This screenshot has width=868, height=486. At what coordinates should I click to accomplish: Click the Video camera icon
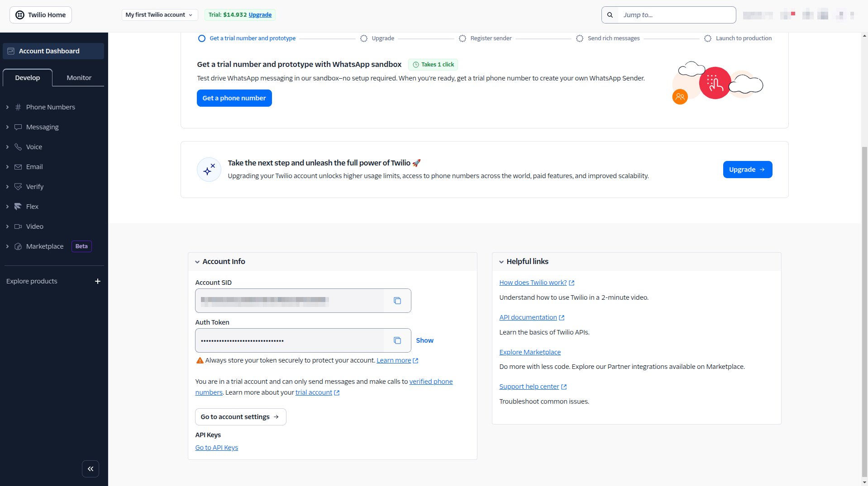(18, 226)
